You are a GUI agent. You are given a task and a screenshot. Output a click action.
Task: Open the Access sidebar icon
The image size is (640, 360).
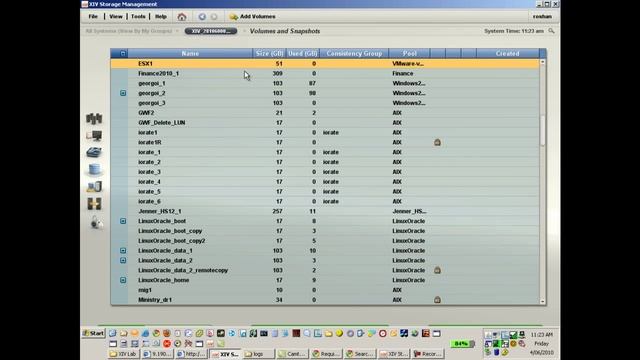[96, 222]
